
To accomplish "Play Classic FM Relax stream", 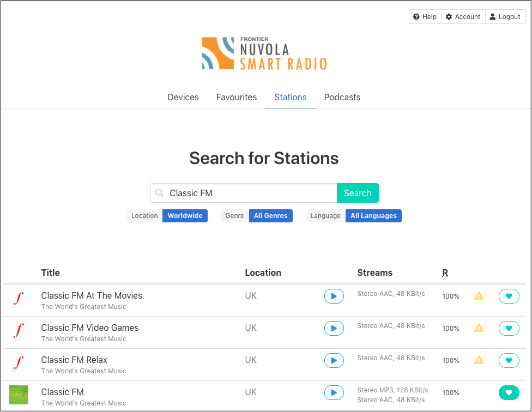I will (334, 360).
